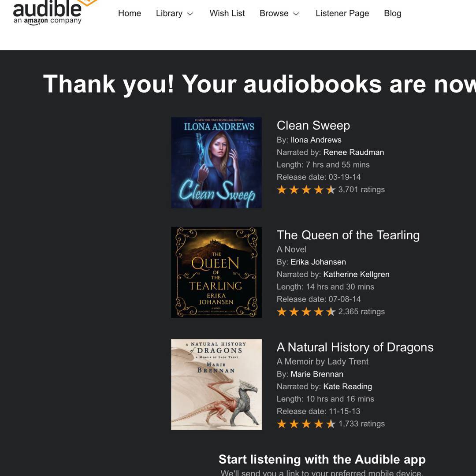Click the 1,733 ratings star icons
This screenshot has width=476, height=476.
click(x=306, y=424)
